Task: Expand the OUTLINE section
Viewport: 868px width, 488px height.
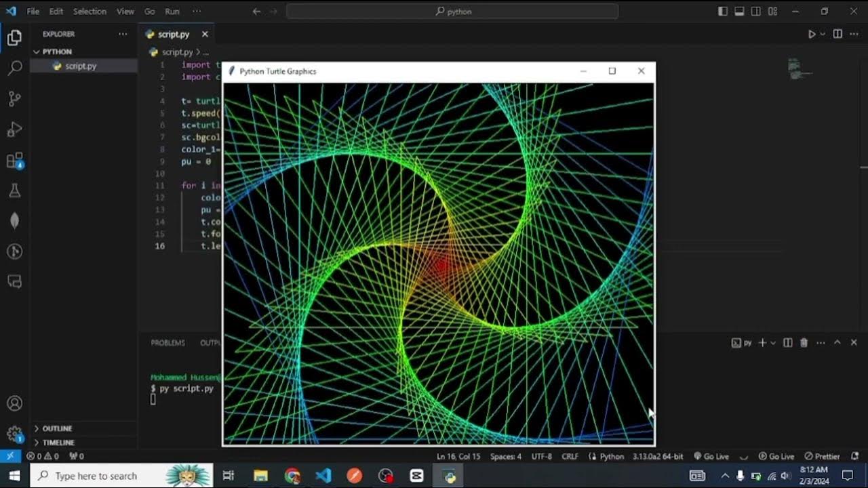Action: (57, 428)
